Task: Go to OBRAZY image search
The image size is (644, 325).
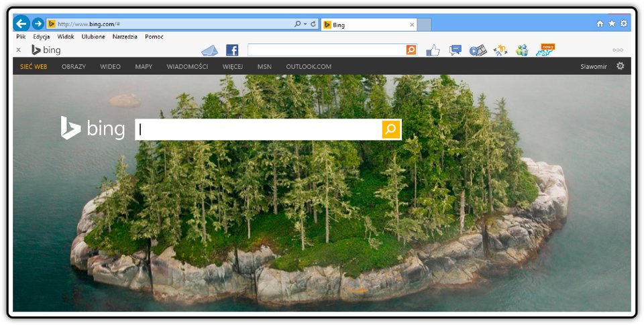Action: pyautogui.click(x=74, y=66)
